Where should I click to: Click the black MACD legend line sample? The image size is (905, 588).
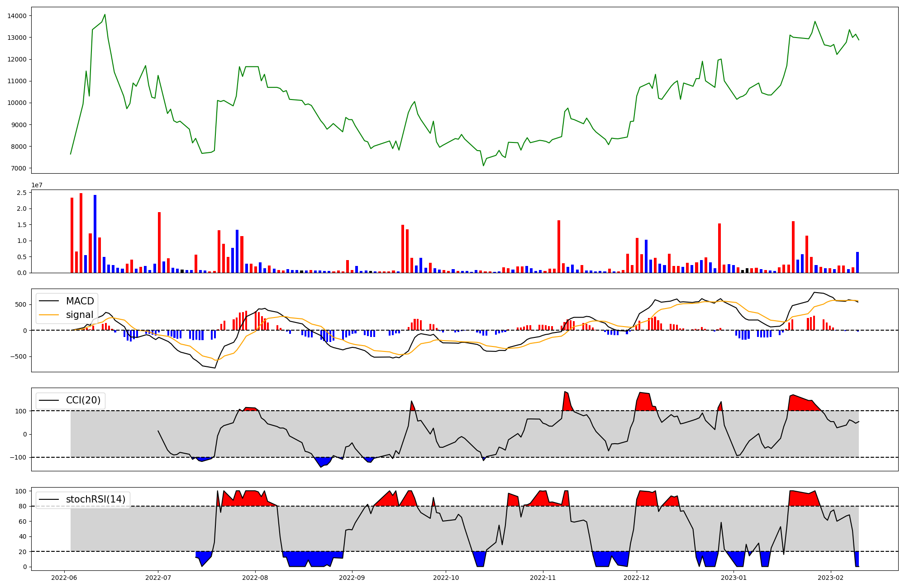tap(49, 301)
